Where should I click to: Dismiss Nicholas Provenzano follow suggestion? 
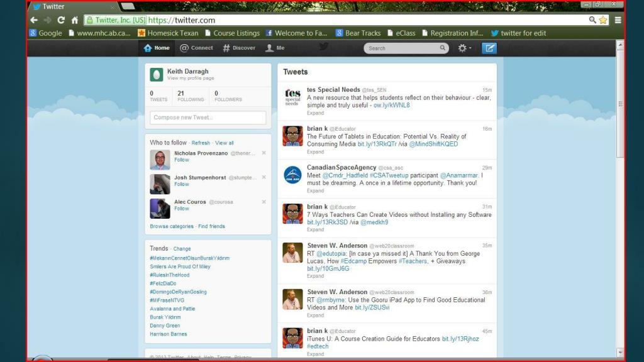264,153
